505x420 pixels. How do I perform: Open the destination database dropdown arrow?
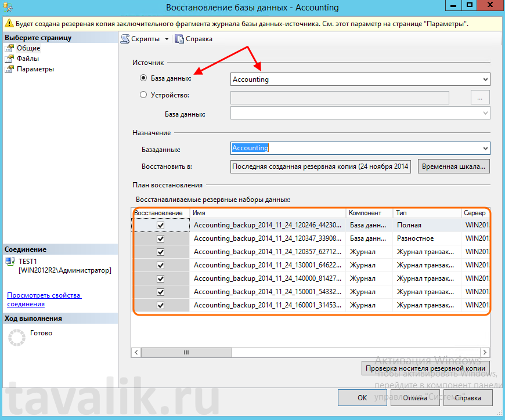[485, 149]
